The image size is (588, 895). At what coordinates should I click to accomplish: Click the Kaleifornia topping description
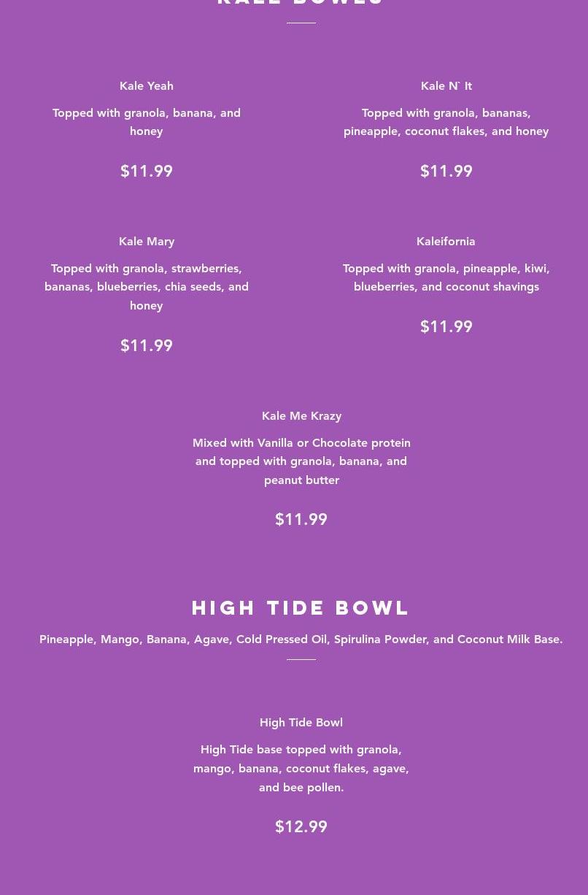pos(446,277)
